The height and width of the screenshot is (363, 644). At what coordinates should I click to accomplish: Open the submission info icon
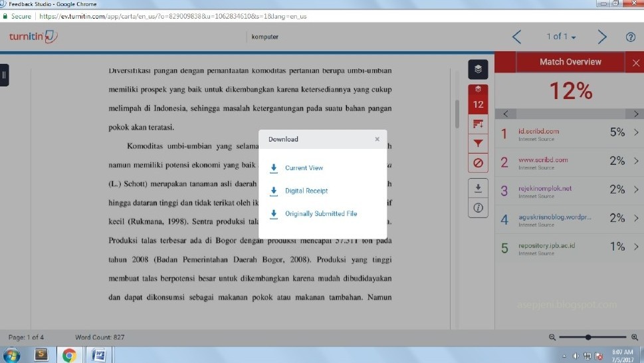[x=478, y=208]
